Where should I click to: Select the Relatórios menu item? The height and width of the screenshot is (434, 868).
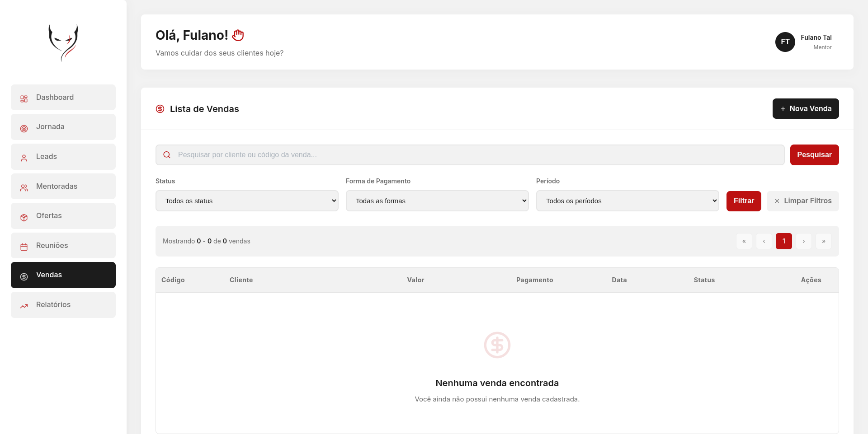[x=63, y=305]
